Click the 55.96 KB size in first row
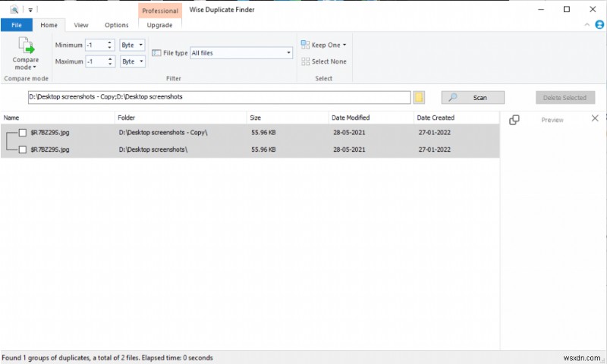The width and height of the screenshot is (607, 364). click(x=263, y=133)
